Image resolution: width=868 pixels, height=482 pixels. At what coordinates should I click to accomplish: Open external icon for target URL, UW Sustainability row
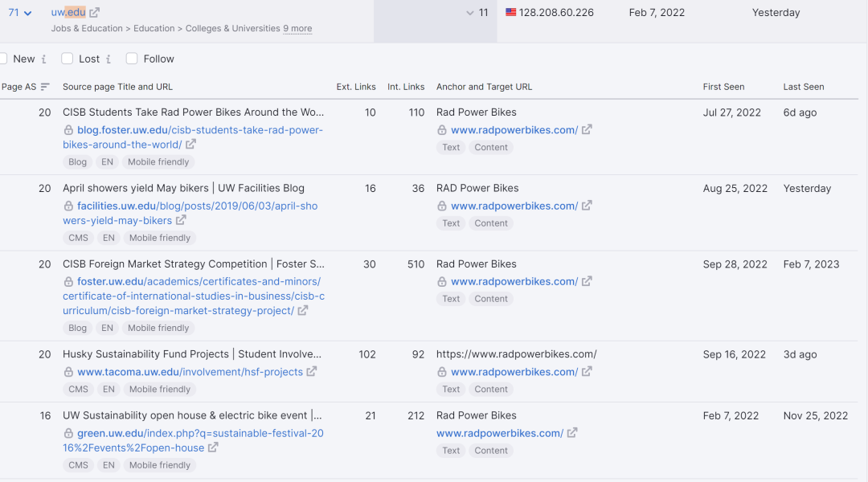[x=572, y=433]
